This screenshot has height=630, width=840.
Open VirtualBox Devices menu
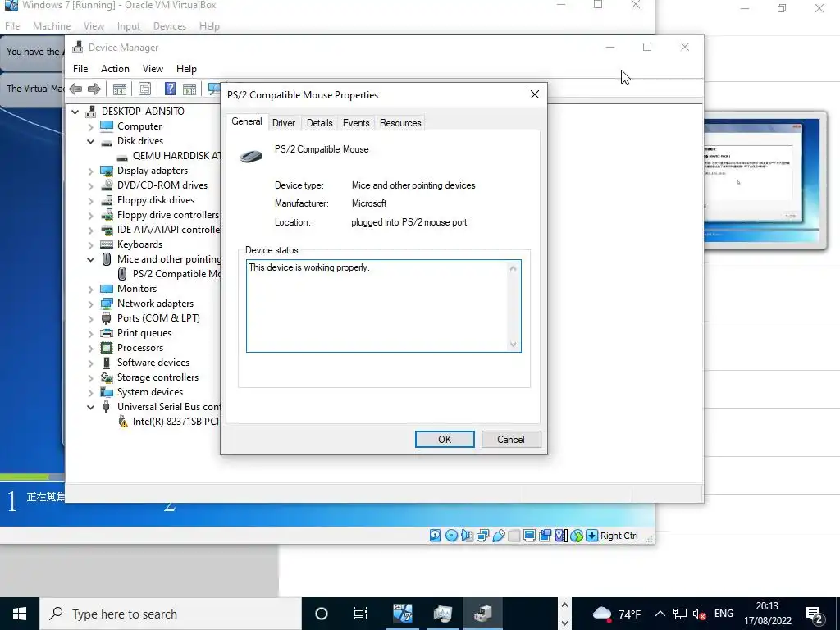169,25
